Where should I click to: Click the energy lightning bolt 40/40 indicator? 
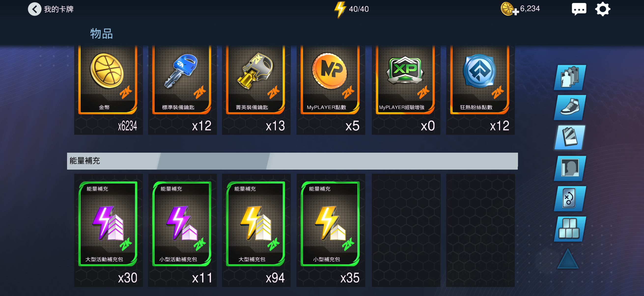[x=351, y=9]
